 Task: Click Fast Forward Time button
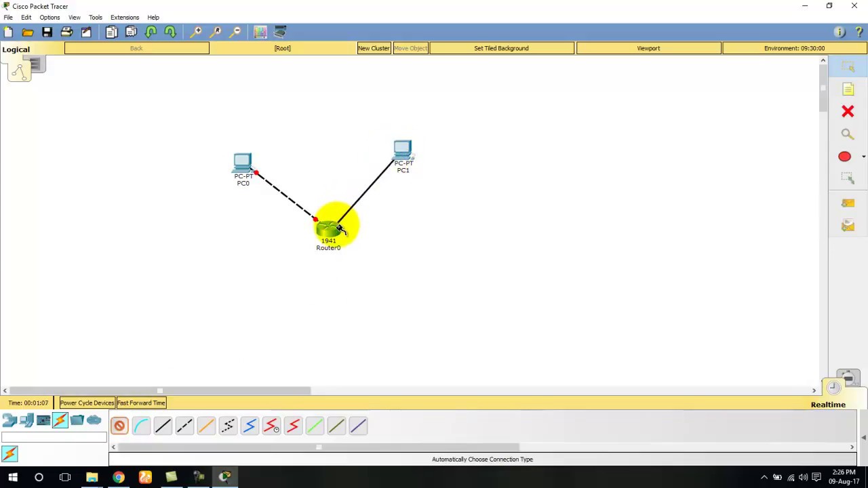141,403
